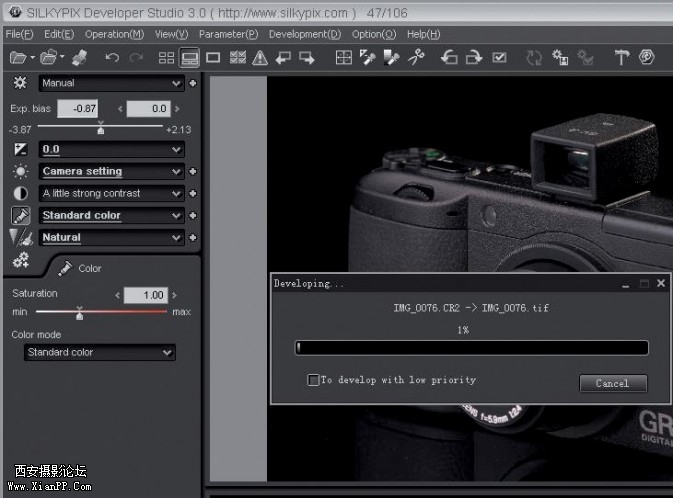The width and height of the screenshot is (673, 498).
Task: Open the Manual taste dropdown
Action: pyautogui.click(x=112, y=83)
